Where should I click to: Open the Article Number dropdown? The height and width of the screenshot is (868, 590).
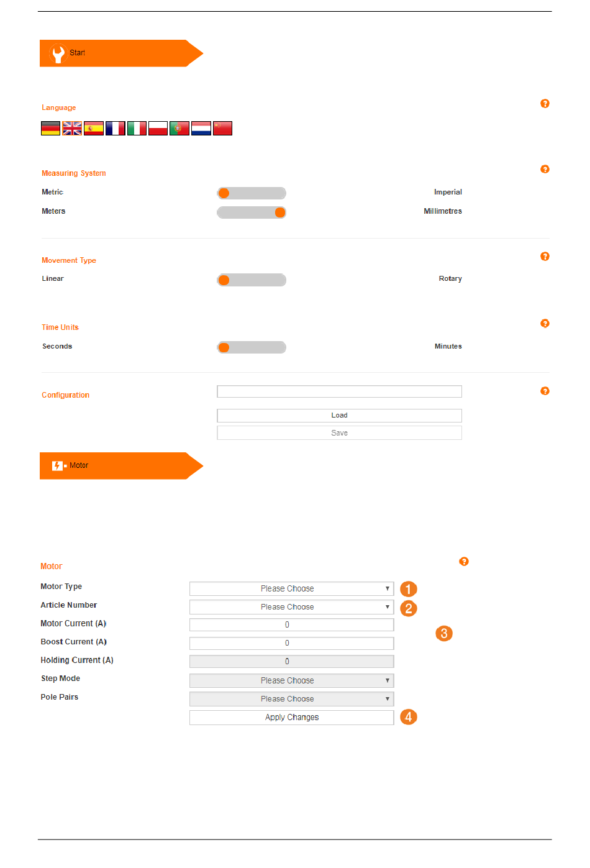pyautogui.click(x=292, y=607)
